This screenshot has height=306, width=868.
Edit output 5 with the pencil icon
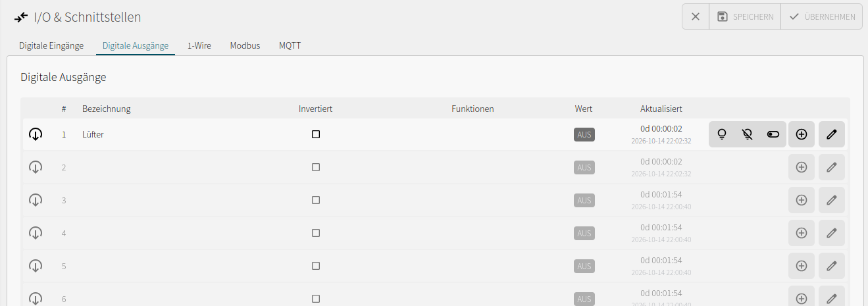click(x=832, y=266)
